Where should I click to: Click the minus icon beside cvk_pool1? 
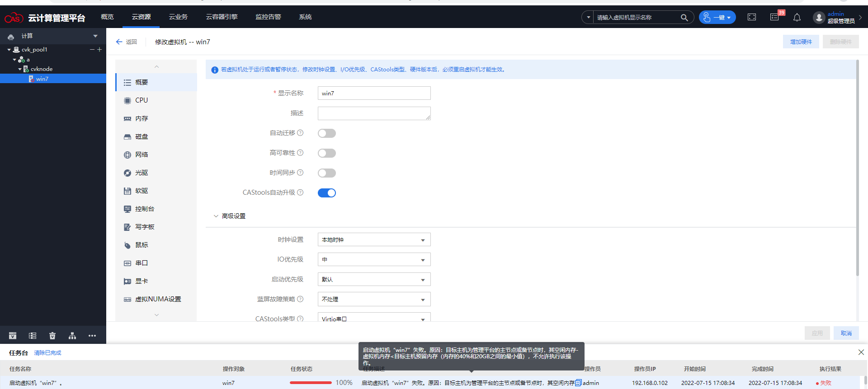tap(92, 50)
